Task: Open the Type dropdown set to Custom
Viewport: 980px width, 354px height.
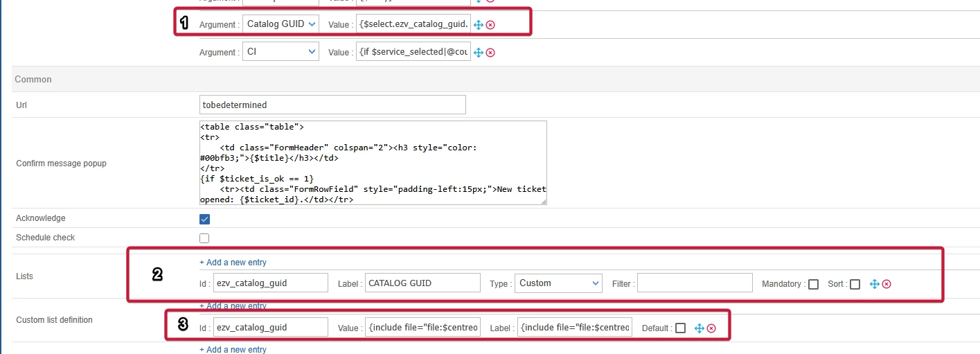Action: click(558, 283)
